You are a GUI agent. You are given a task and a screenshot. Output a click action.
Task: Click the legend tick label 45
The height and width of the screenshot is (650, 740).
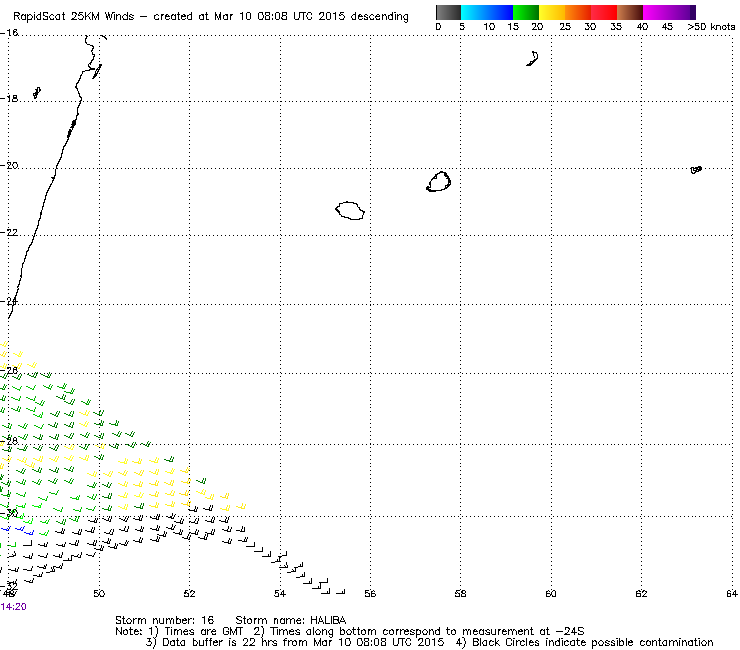(667, 27)
